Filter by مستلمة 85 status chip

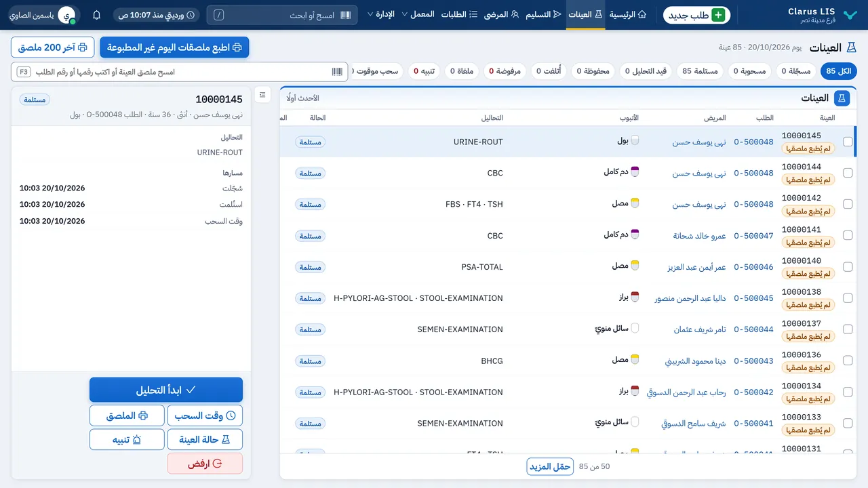click(x=700, y=71)
